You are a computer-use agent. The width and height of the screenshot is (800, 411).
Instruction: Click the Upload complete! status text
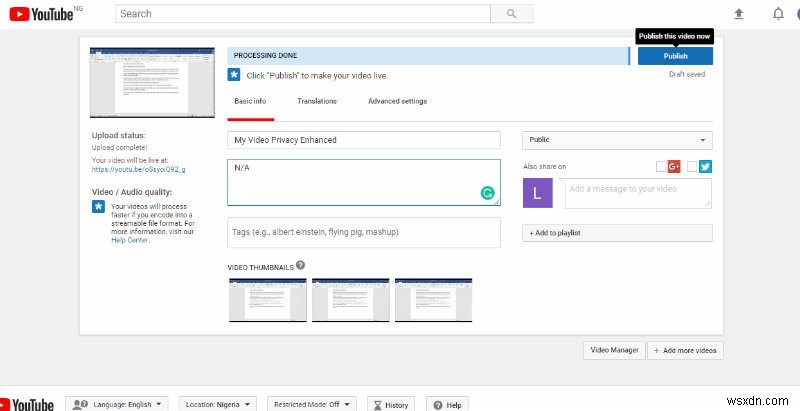[x=119, y=147]
